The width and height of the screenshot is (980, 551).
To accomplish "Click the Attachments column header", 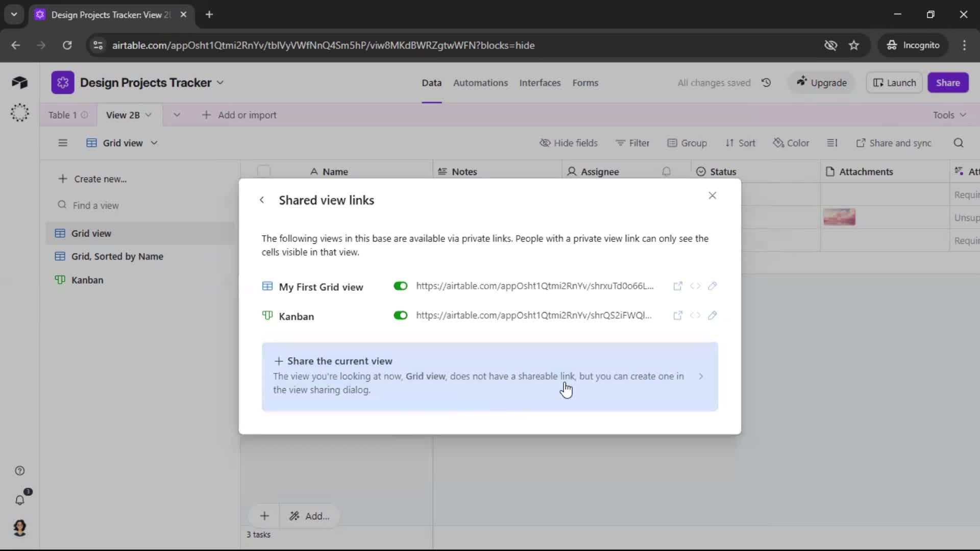I will point(885,172).
